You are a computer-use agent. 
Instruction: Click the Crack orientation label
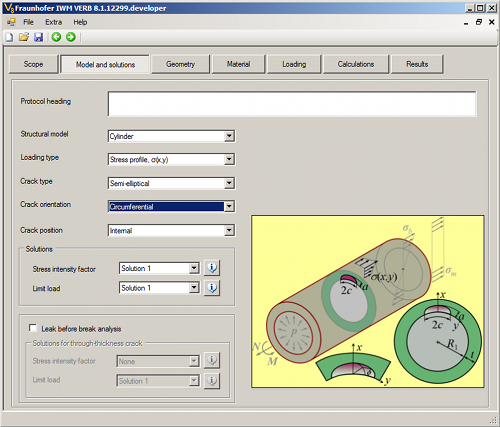[46, 204]
